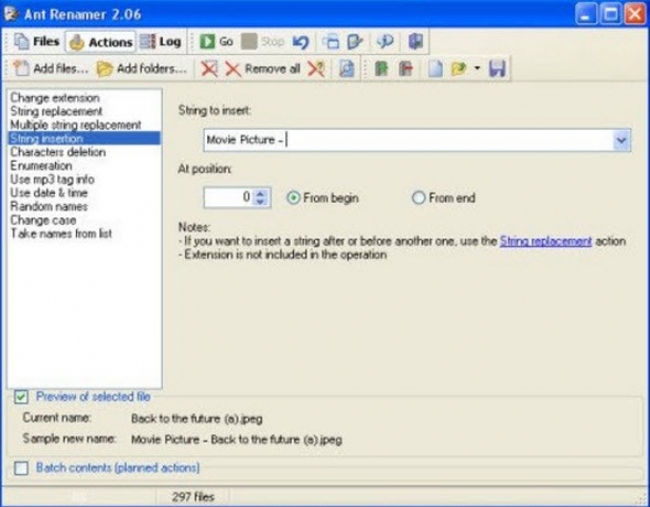Expand the String to insert dropdown arrow

(x=621, y=140)
